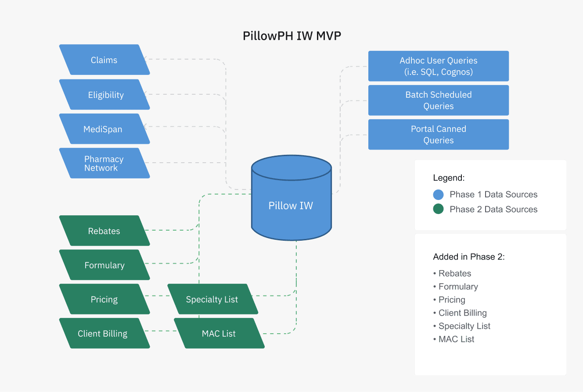This screenshot has width=583, height=392.
Task: Click the Eligibility parallelogram shape
Action: point(104,94)
